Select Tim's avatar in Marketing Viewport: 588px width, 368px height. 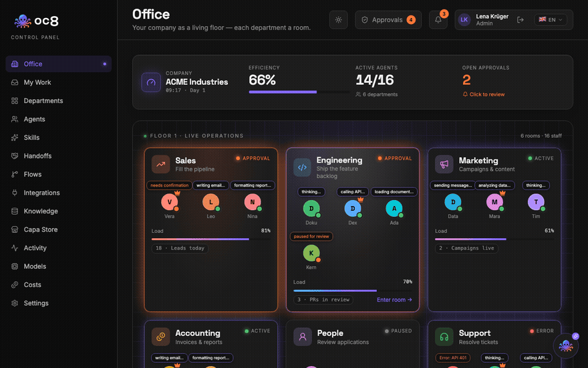point(536,202)
